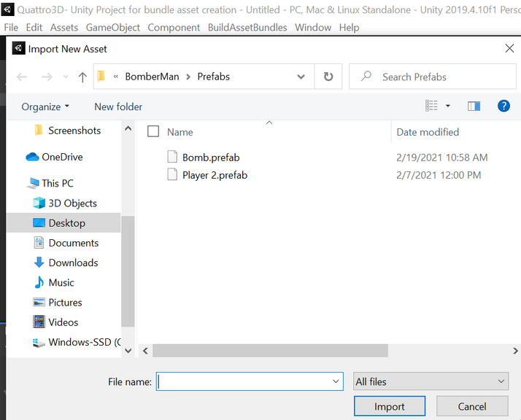
Task: Tick the select-all checkbox beside Name
Action: 153,132
